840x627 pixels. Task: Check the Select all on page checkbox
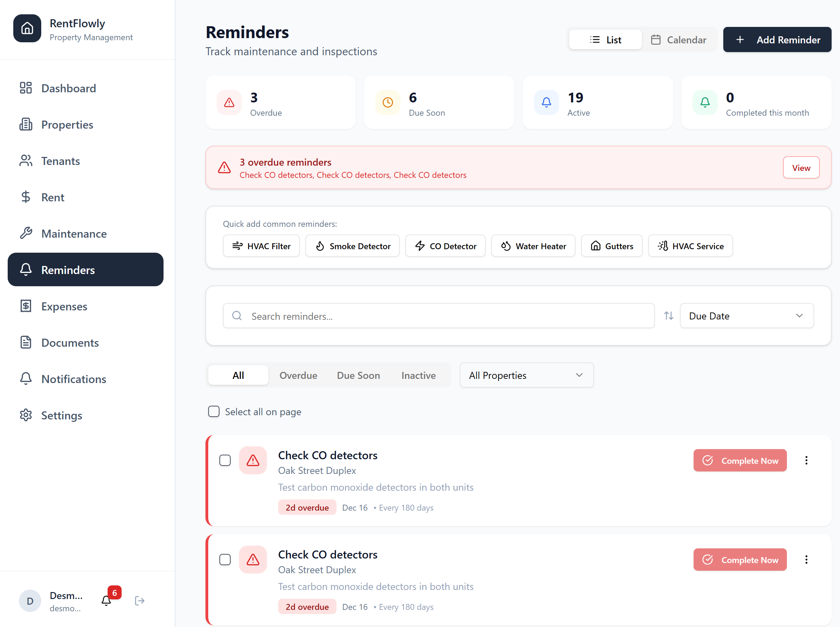click(213, 411)
